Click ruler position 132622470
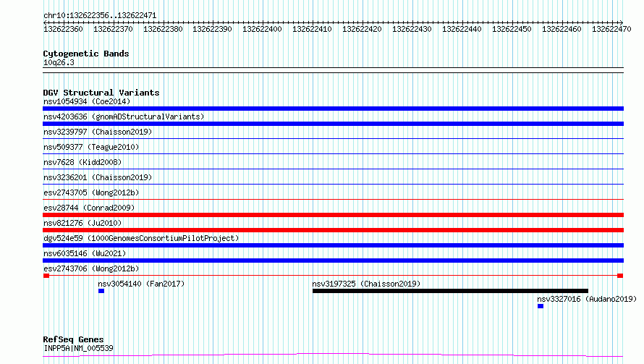This screenshot has height=364, width=644. pyautogui.click(x=611, y=29)
